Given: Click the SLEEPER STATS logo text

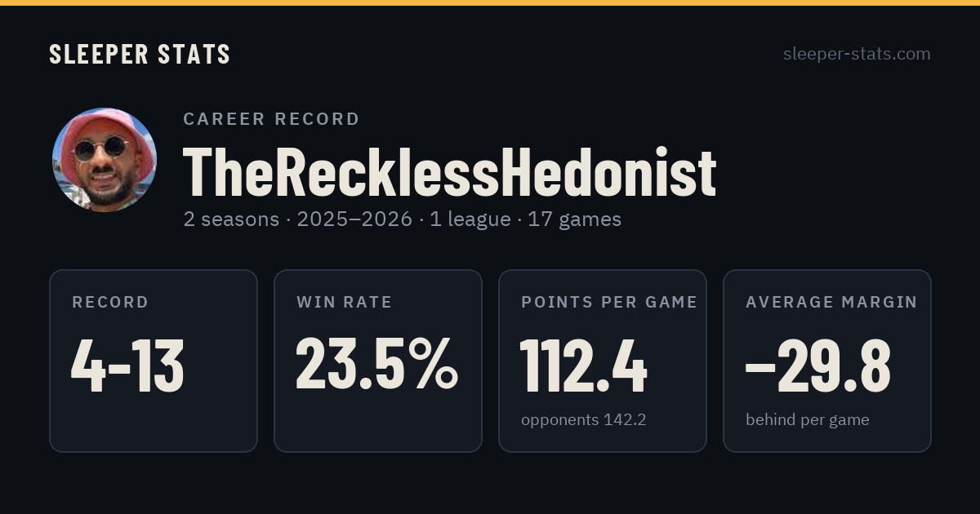Looking at the screenshot, I should [140, 55].
